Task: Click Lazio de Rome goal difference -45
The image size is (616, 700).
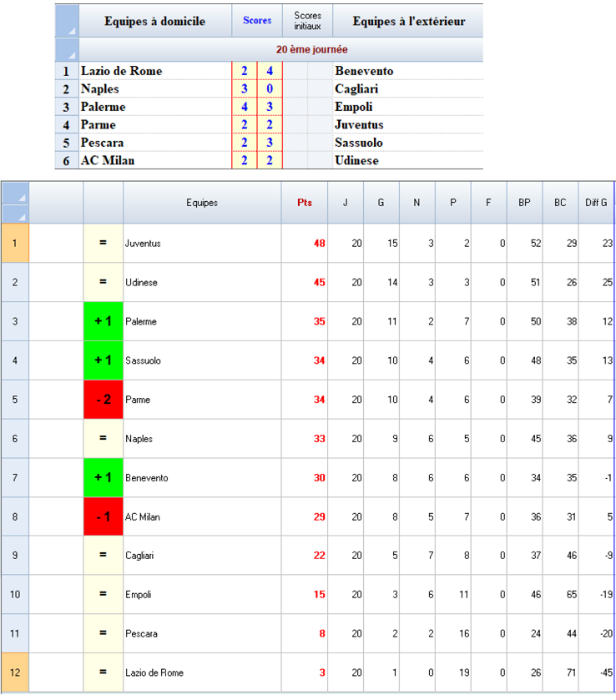Action: 596,672
